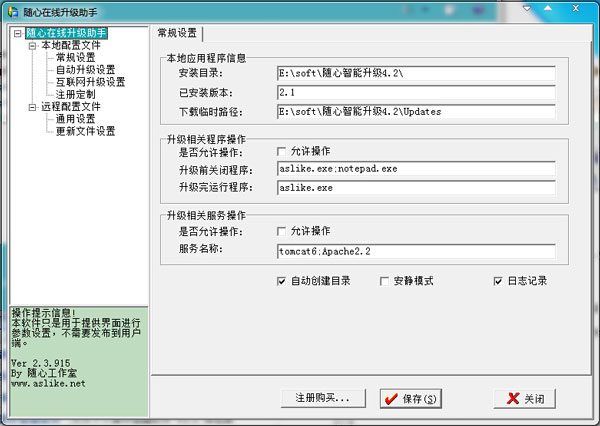Viewport: 600px width, 426px height.
Task: Click inside the 安装目录 text field
Action: click(x=415, y=73)
